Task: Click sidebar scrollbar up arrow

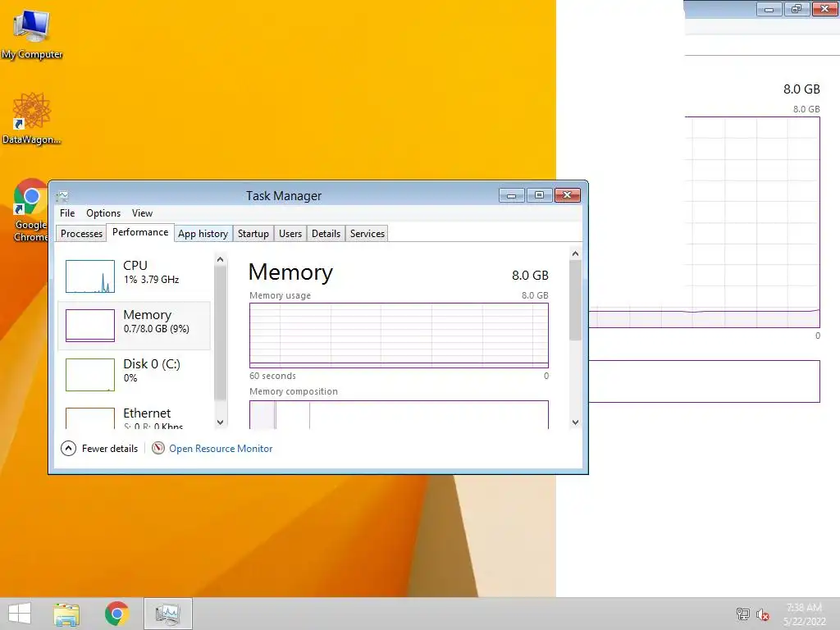Action: tap(220, 259)
